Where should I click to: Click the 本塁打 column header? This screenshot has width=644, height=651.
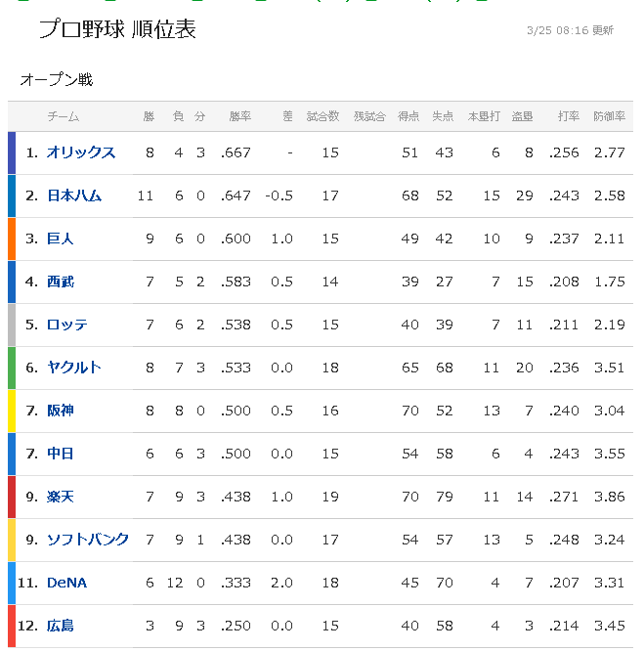click(x=484, y=116)
